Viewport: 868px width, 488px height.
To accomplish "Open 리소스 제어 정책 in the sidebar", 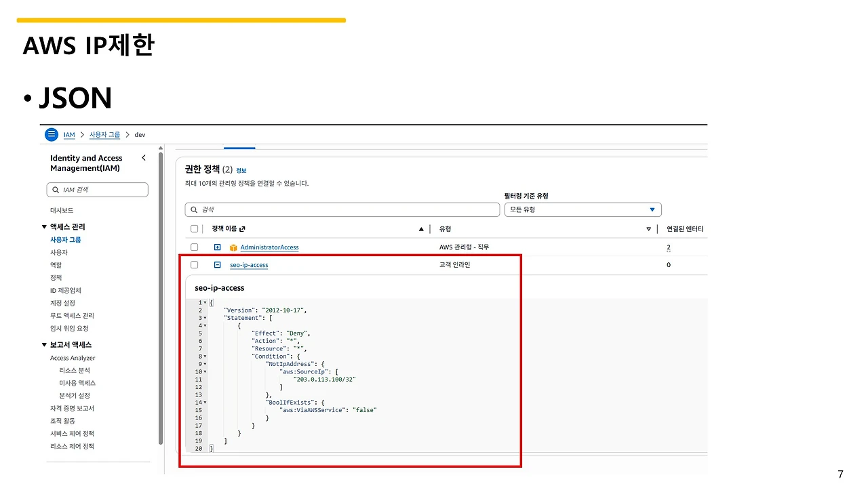I will (72, 447).
